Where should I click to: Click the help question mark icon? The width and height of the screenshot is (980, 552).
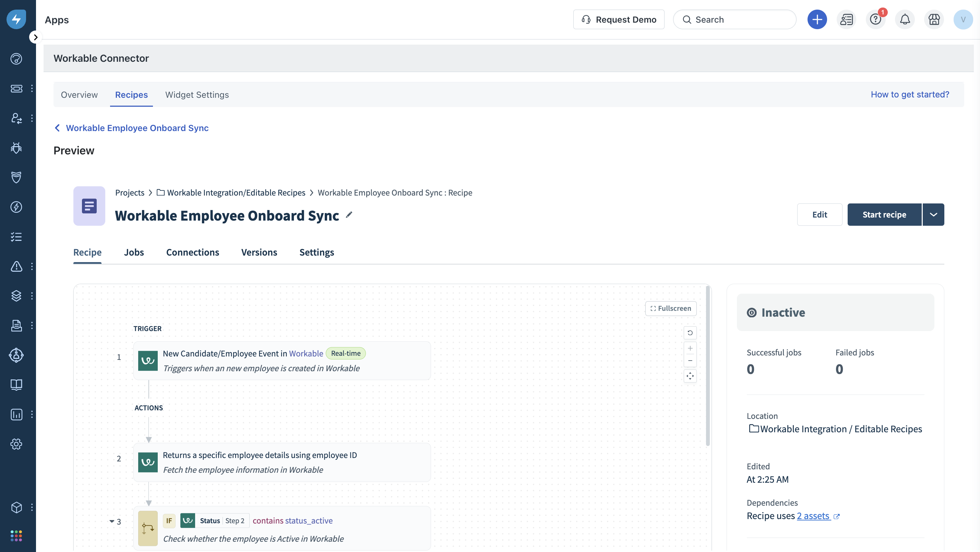(875, 20)
